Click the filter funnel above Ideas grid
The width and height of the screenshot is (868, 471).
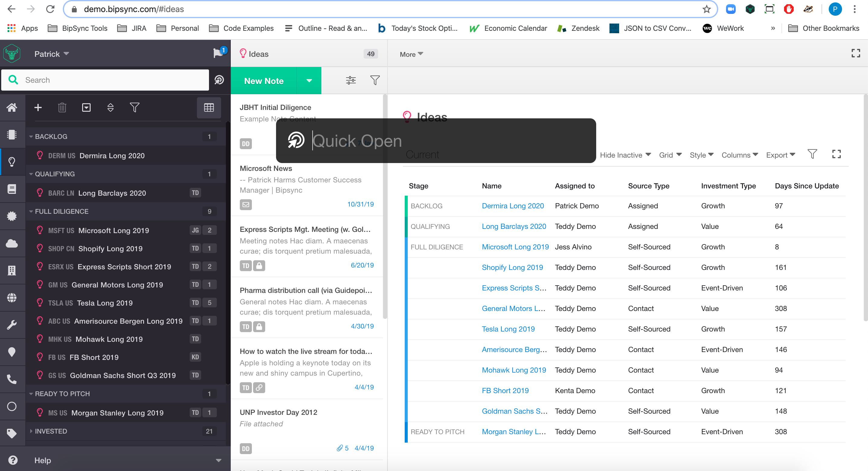click(812, 154)
